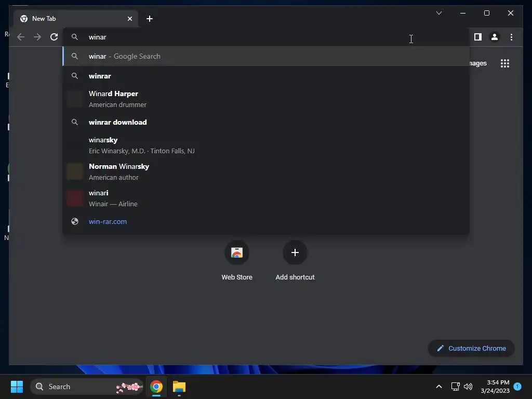Minimize the Chrome window
The height and width of the screenshot is (399, 532).
[463, 13]
